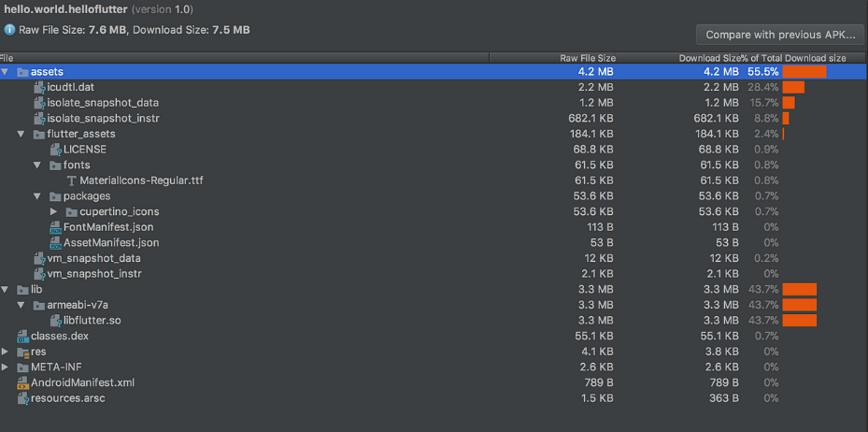
Task: Click the res folder icon
Action: (22, 352)
